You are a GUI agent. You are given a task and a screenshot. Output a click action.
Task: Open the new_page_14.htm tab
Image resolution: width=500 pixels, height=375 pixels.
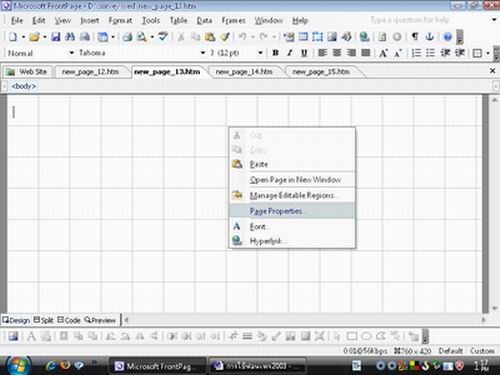(244, 72)
